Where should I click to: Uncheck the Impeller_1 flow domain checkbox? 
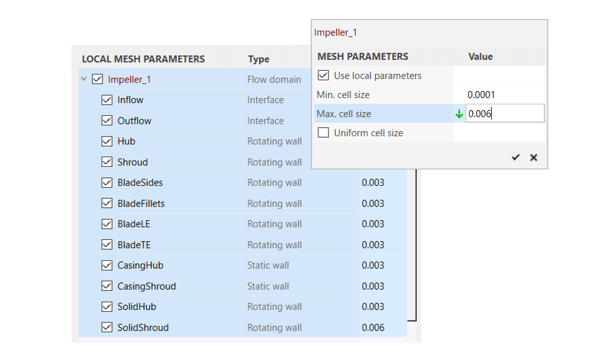coord(97,79)
